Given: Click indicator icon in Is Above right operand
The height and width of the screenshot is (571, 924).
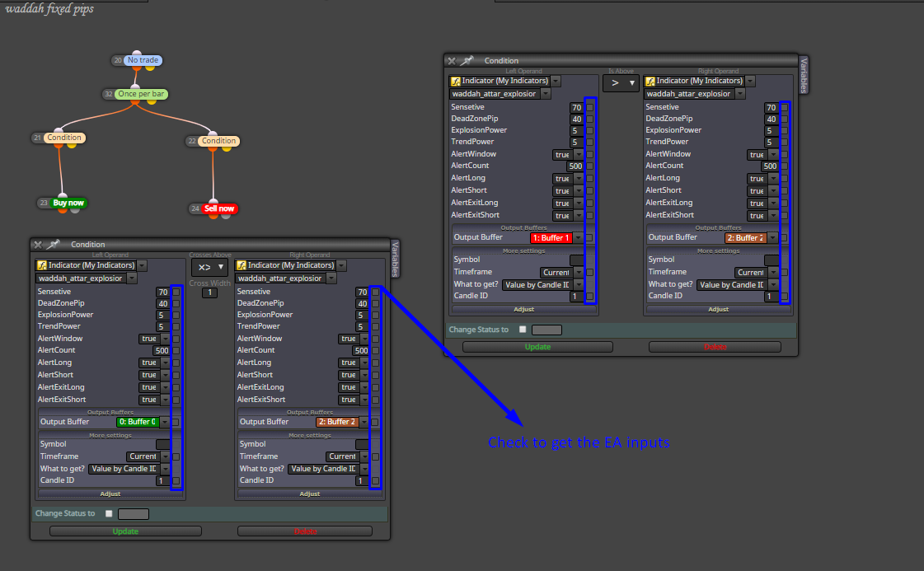Looking at the screenshot, I should 650,82.
